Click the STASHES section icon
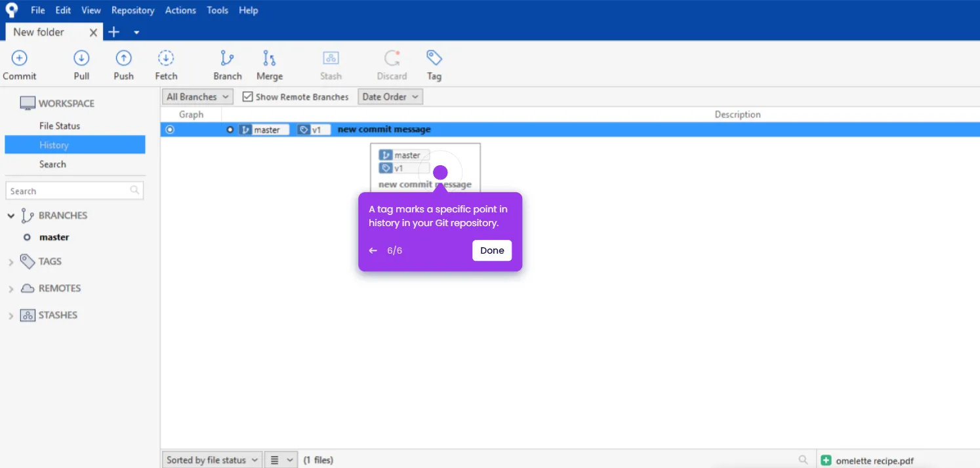Image resolution: width=980 pixels, height=468 pixels. (x=28, y=315)
